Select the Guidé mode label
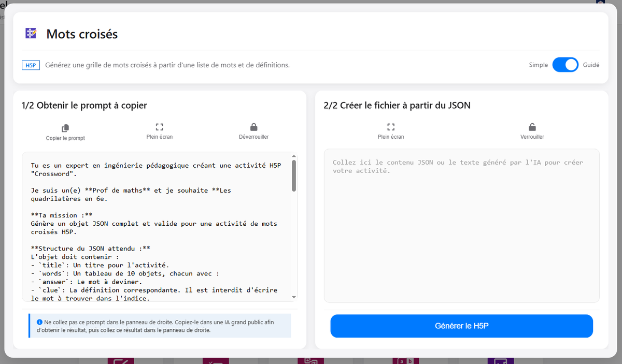 click(x=591, y=65)
